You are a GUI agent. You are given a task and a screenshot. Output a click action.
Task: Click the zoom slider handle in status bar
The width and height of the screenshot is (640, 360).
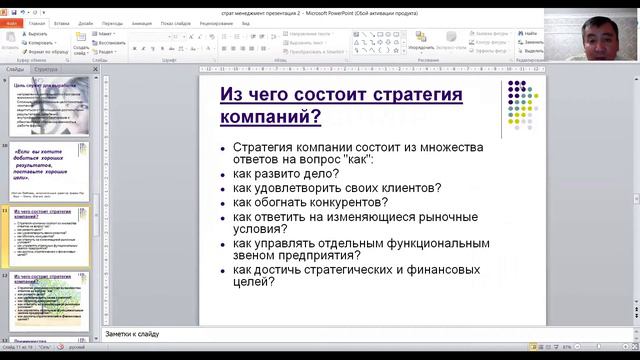coord(598,347)
